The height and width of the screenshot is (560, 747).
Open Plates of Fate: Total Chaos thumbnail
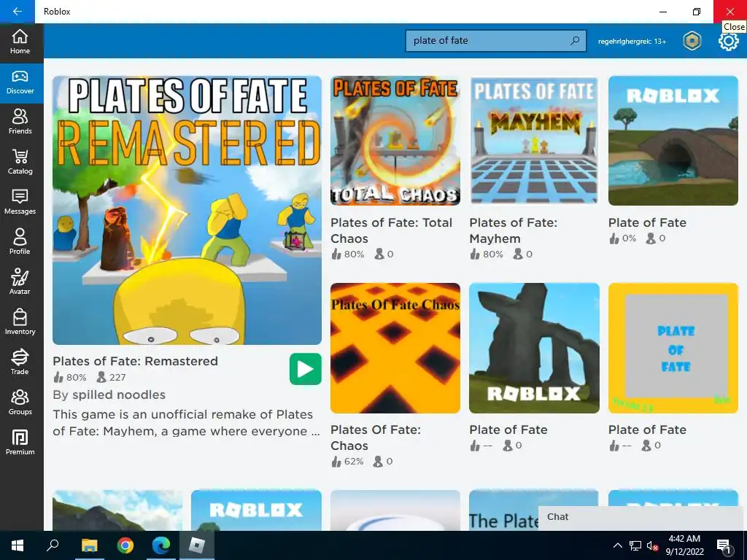tap(395, 141)
